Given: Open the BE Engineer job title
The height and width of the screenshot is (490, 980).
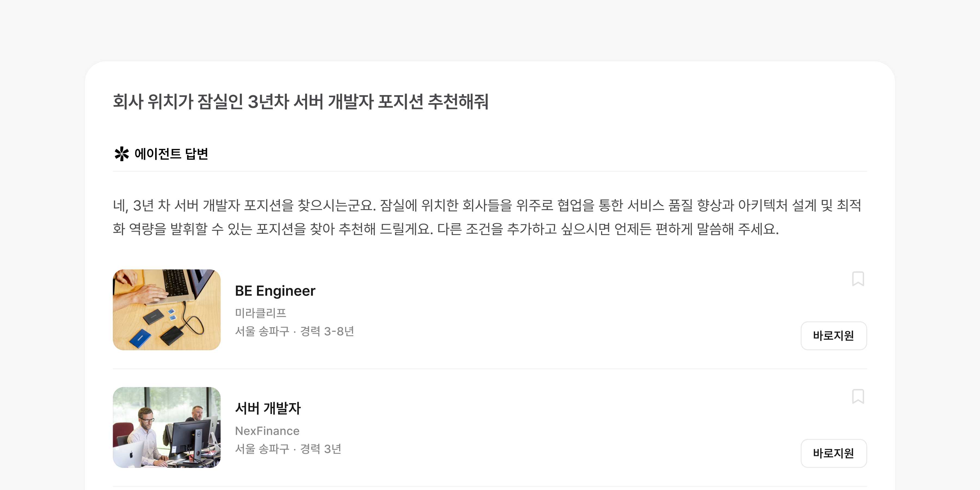Looking at the screenshot, I should [x=275, y=291].
